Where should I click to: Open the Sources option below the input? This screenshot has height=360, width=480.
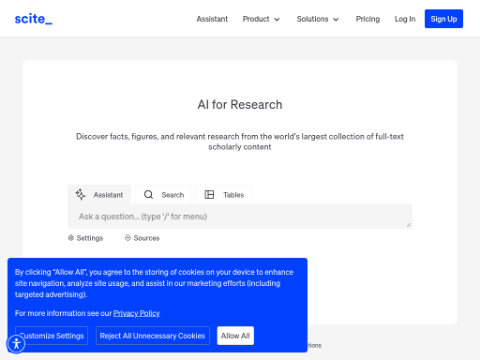(x=142, y=238)
